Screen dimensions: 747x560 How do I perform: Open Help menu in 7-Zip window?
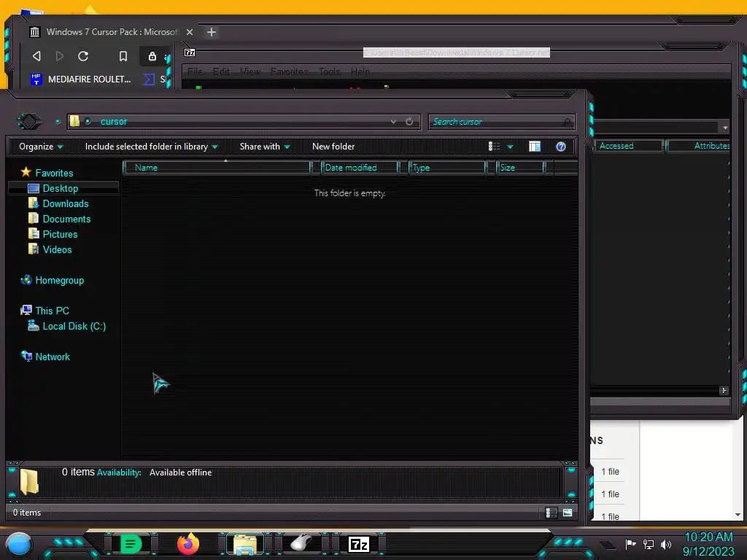point(360,71)
